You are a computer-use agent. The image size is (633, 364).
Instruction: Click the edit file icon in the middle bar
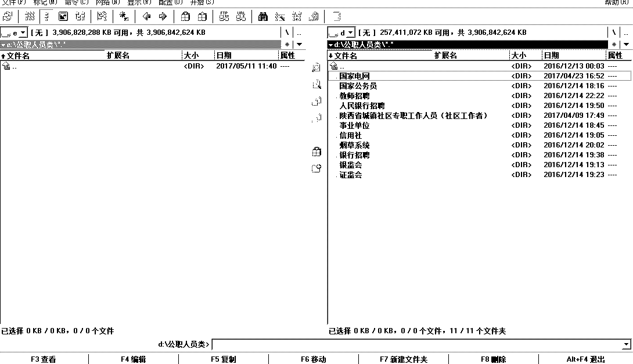click(316, 84)
